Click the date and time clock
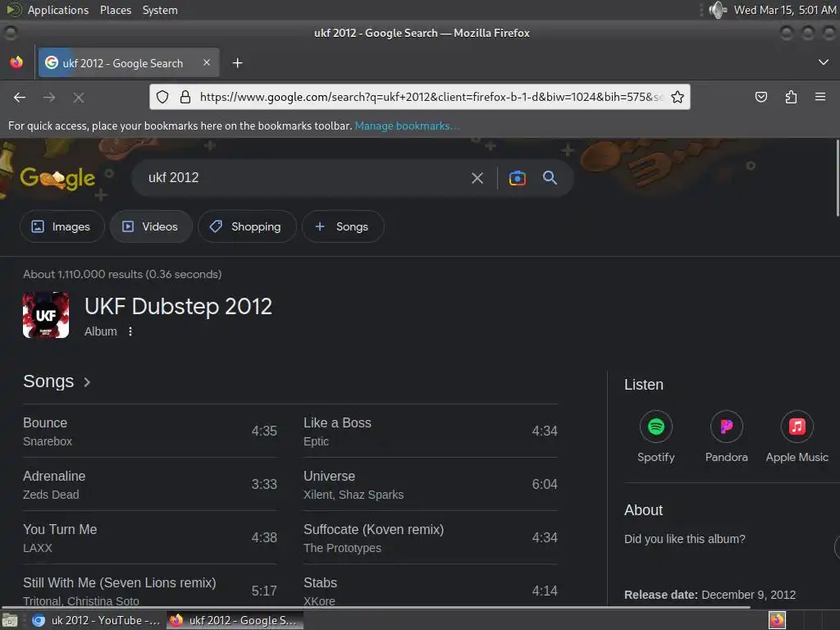This screenshot has width=840, height=630. [x=784, y=10]
